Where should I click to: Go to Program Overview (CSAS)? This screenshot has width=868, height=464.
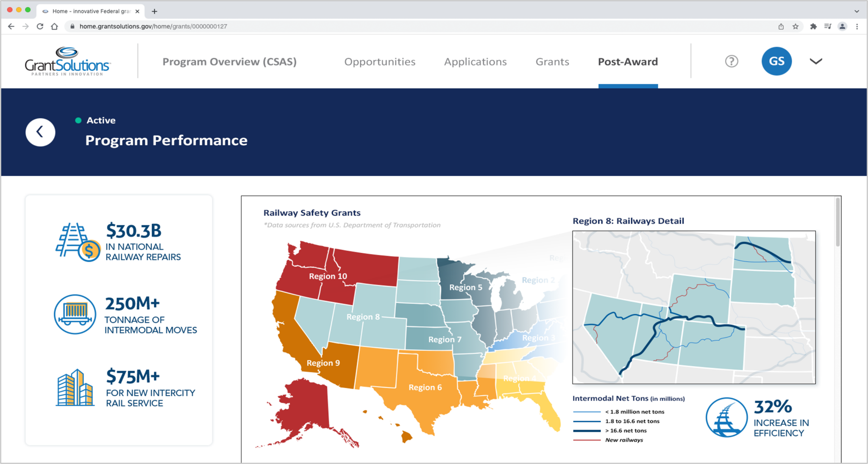(229, 62)
